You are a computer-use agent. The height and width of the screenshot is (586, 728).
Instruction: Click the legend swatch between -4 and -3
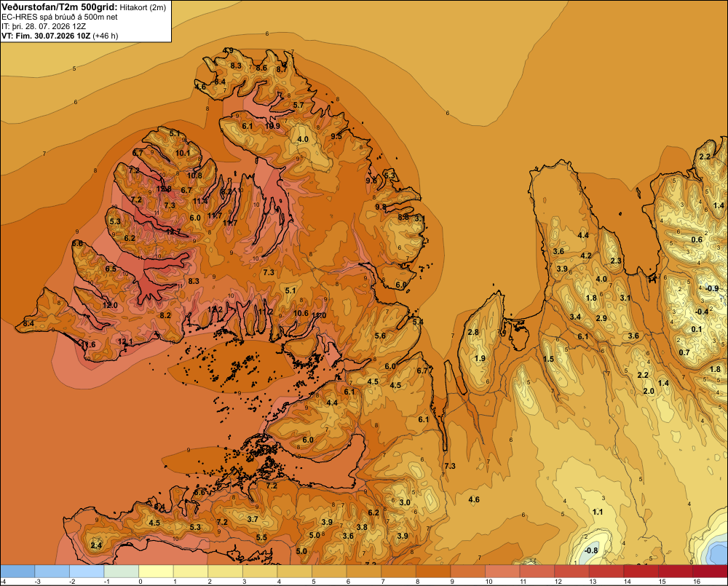pos(17,571)
